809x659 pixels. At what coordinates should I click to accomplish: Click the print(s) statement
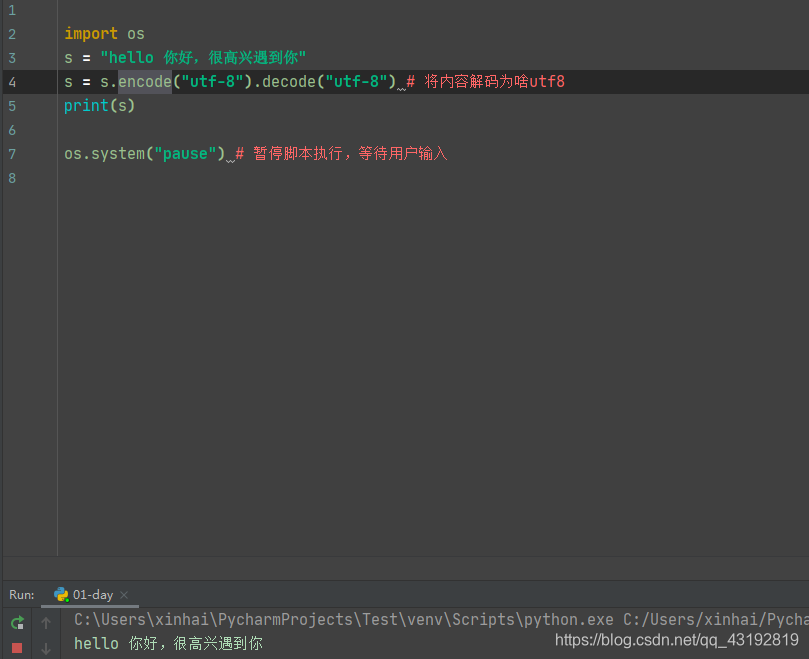100,105
